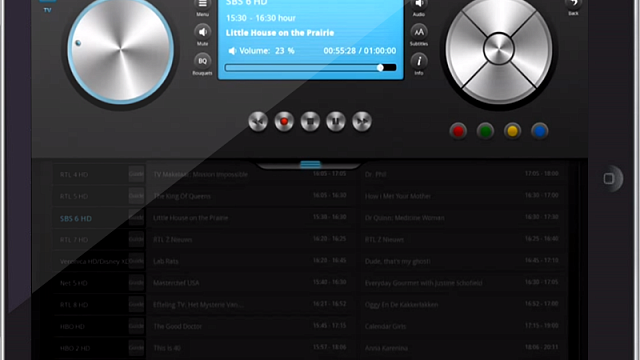Select 'Everyday Gourmet with Justine Schofield'
Viewport: 640px width, 360px height.
click(424, 283)
